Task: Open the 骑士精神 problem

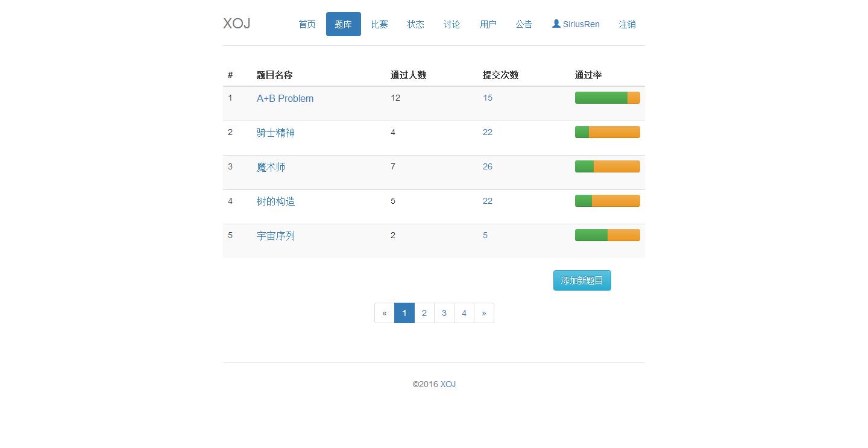Action: [275, 133]
